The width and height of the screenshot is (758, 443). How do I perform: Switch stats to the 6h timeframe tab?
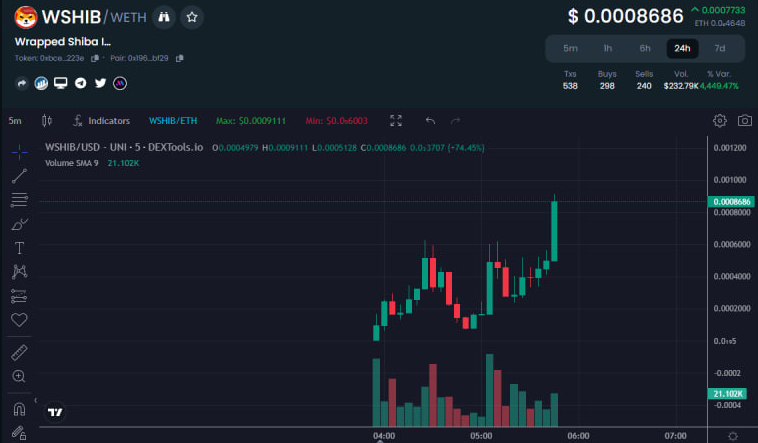pos(645,48)
